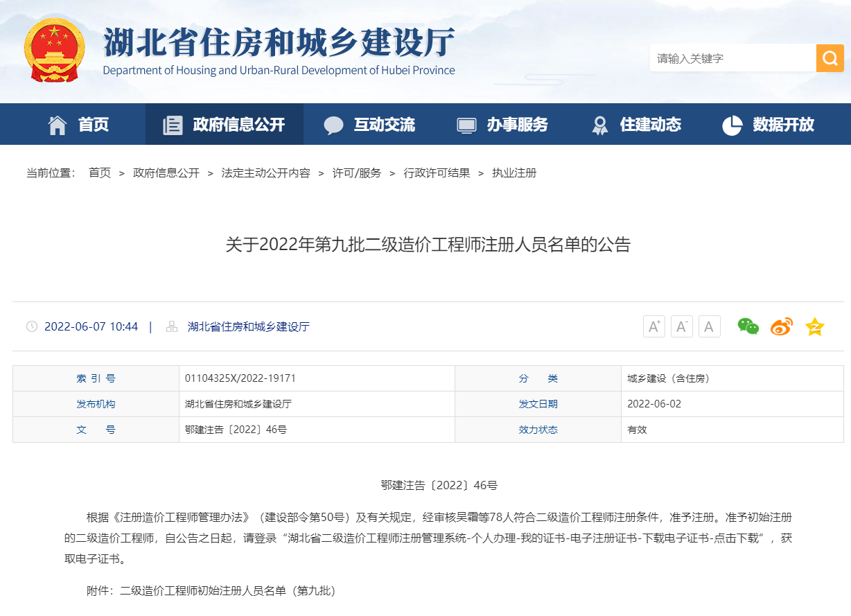Click the keyword search input field
The height and width of the screenshot is (616, 851).
[728, 58]
